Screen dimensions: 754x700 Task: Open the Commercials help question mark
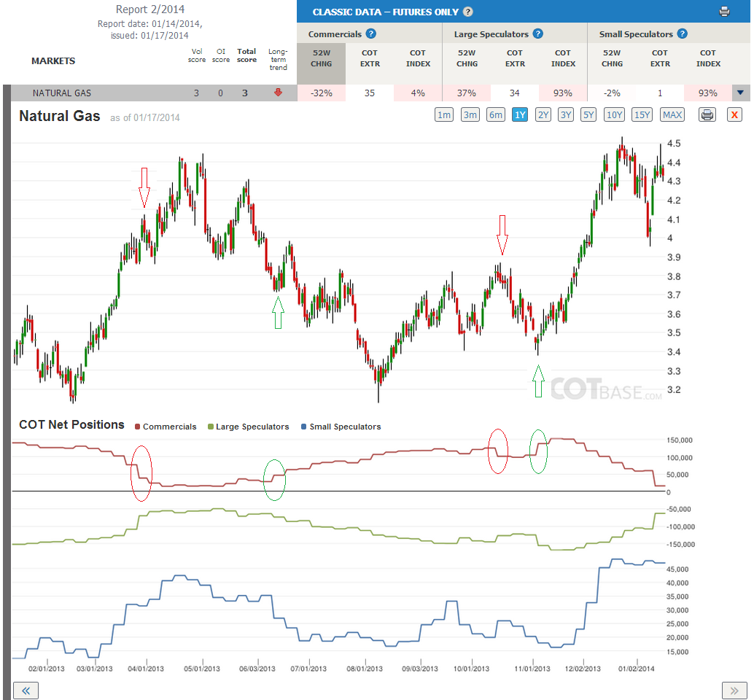click(370, 34)
